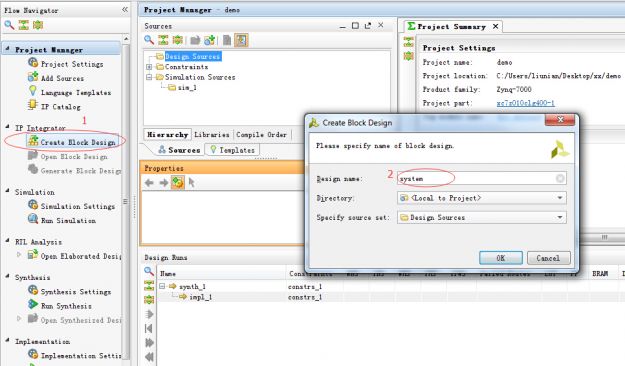This screenshot has height=366, width=625.
Task: Collapse synth_1 in Design Runs
Action: point(162,286)
